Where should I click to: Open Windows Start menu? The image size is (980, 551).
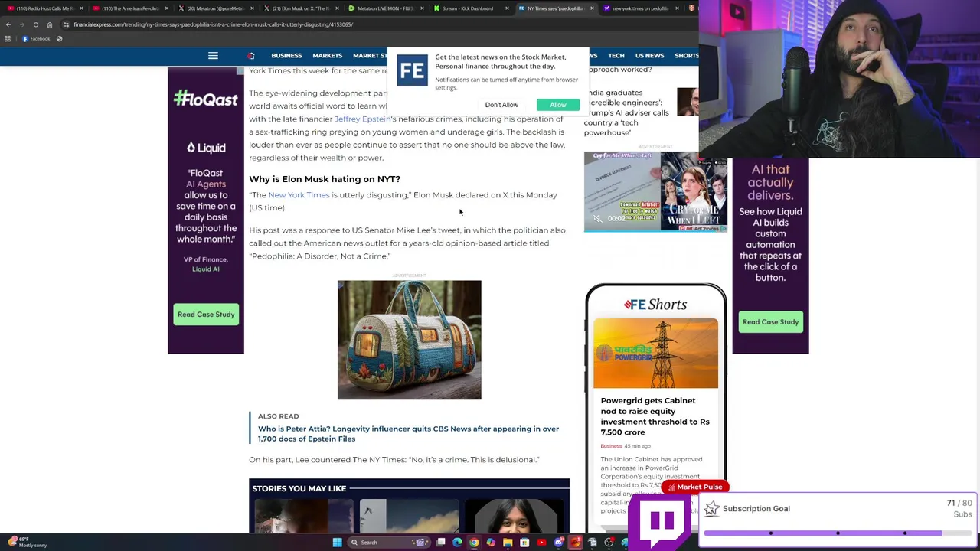point(337,543)
